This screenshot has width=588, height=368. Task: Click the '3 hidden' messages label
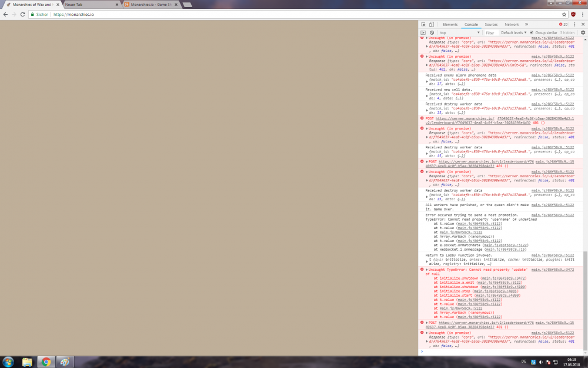click(x=567, y=32)
